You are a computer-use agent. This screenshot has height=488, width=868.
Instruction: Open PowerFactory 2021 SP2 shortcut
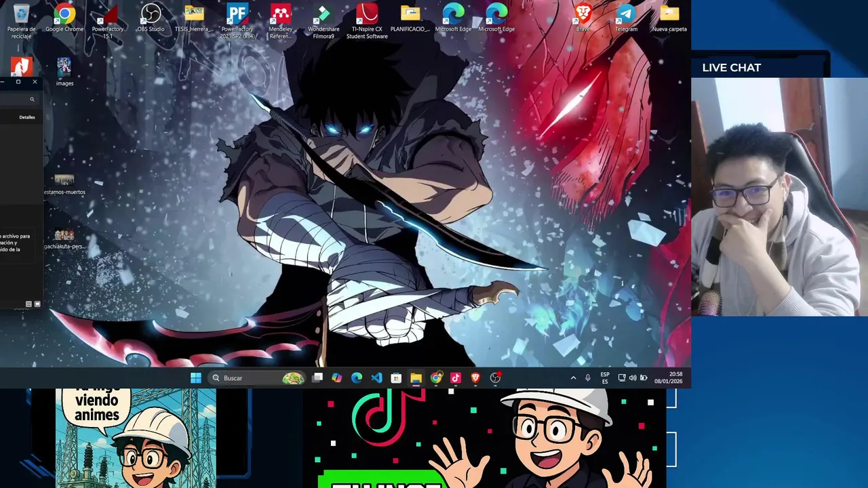(x=237, y=20)
